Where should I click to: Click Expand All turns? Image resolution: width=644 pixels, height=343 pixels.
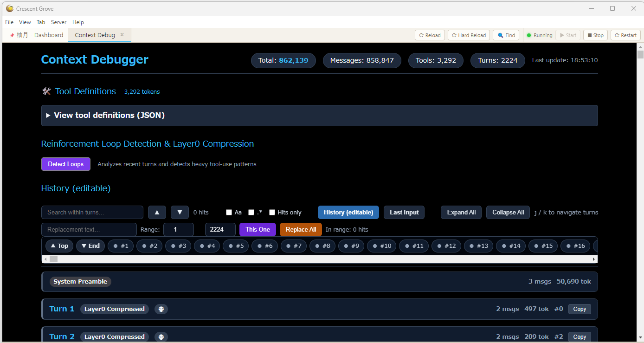(x=461, y=212)
